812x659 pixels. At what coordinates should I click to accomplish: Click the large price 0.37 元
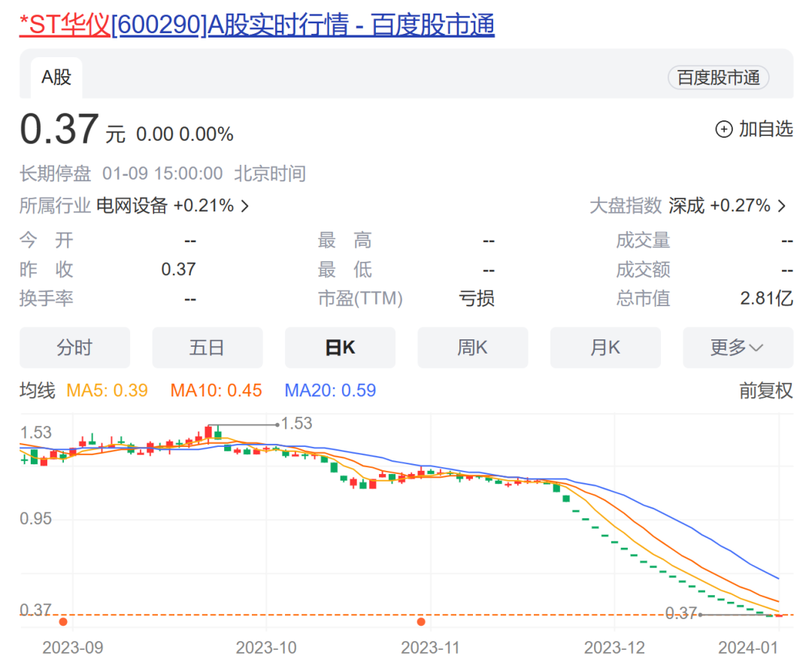point(72,129)
